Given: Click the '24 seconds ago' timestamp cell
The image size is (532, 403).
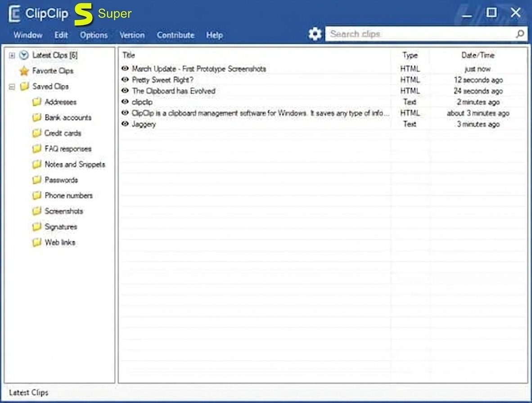Looking at the screenshot, I should (478, 91).
